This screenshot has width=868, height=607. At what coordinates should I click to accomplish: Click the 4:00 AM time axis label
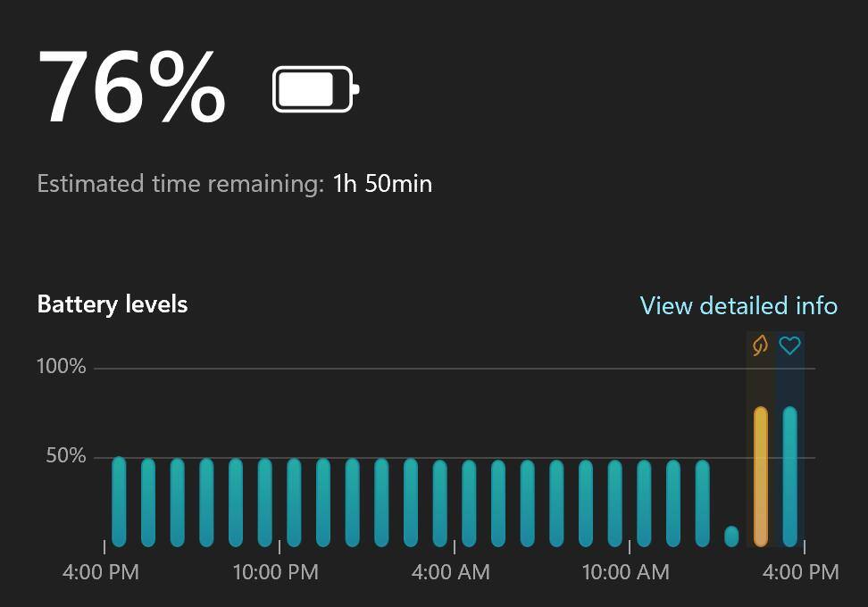click(x=450, y=572)
